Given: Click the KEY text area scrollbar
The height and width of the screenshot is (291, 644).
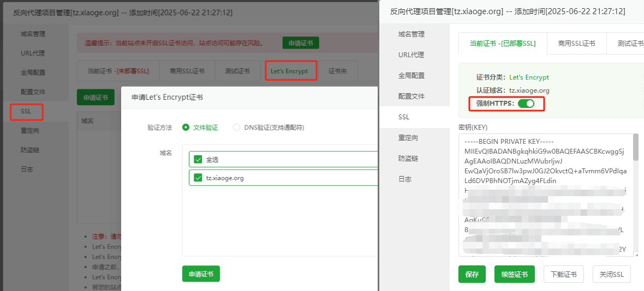Looking at the screenshot, I should click(x=636, y=148).
